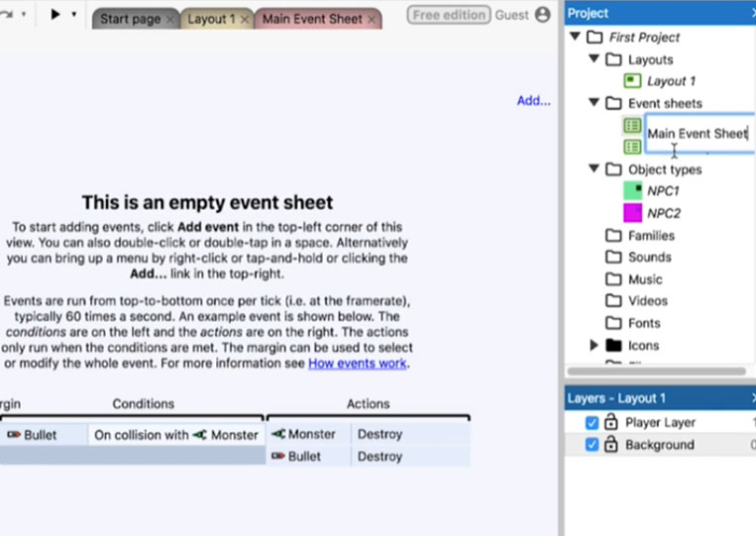Screen dimensions: 756x536
Task: Click the Free edition button
Action: pos(449,15)
